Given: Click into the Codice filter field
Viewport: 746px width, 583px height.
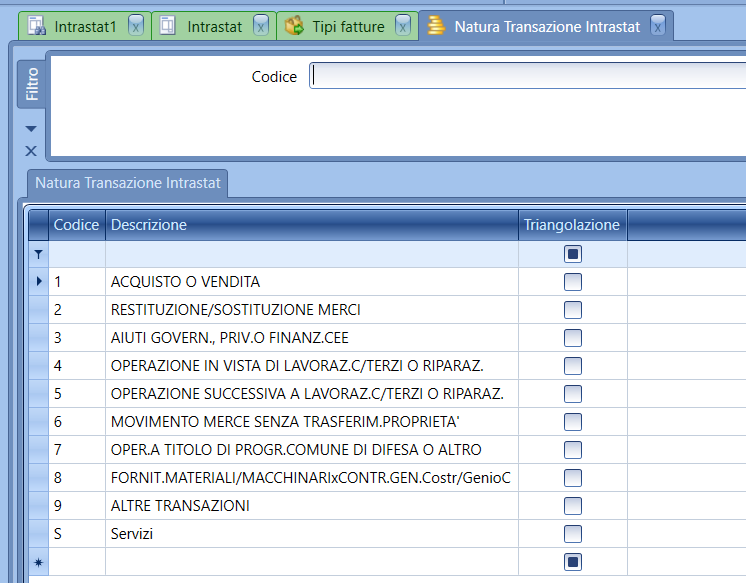Looking at the screenshot, I should point(527,76).
